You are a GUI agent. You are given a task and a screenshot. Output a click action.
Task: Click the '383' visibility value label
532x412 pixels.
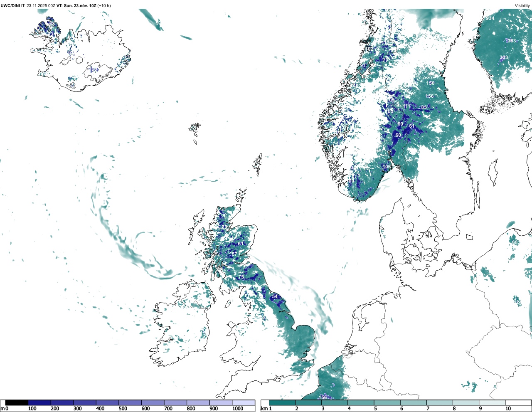tap(512, 41)
